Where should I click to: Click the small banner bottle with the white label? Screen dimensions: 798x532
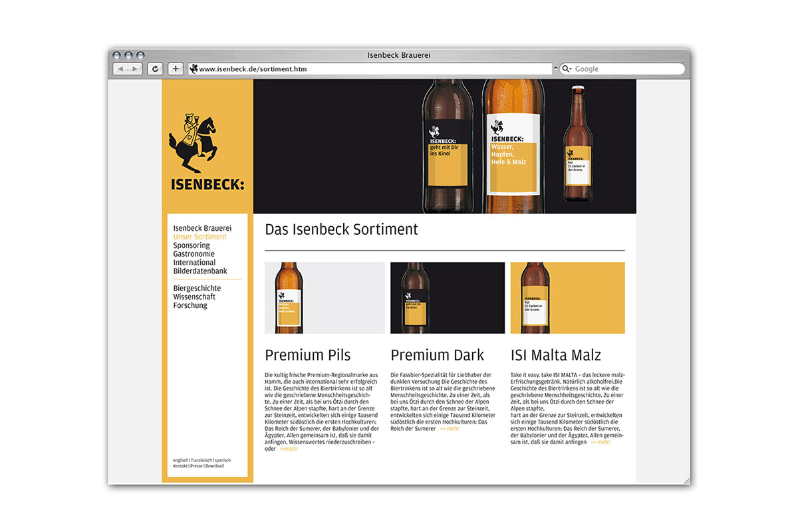(579, 142)
